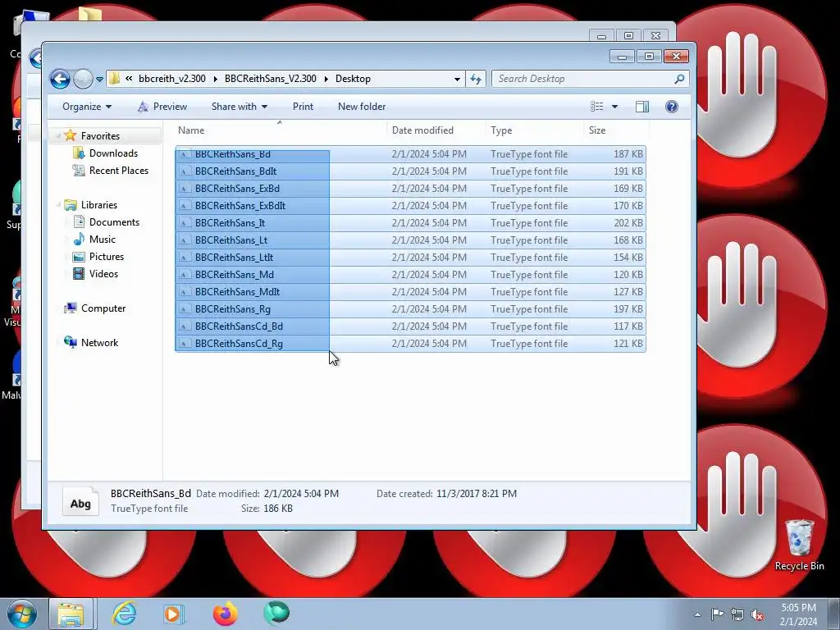840x630 pixels.
Task: Select the BBCReithSans_MdIt file
Action: click(x=410, y=291)
